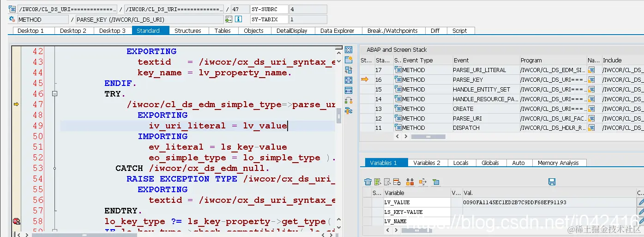Click the replace tool icon in side strip
The image size is (644, 237).
point(349,70)
